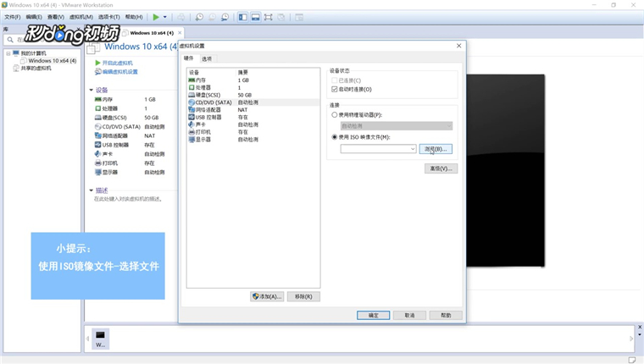This screenshot has width=644, height=364.
Task: Open the 文件(F) menu
Action: click(13, 17)
